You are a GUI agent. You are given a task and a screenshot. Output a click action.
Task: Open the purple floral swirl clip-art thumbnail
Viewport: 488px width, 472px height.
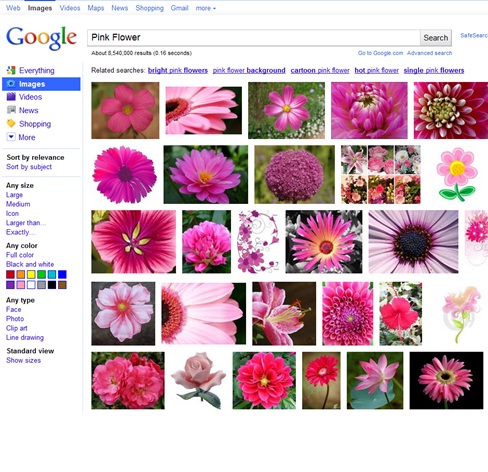pos(258,242)
